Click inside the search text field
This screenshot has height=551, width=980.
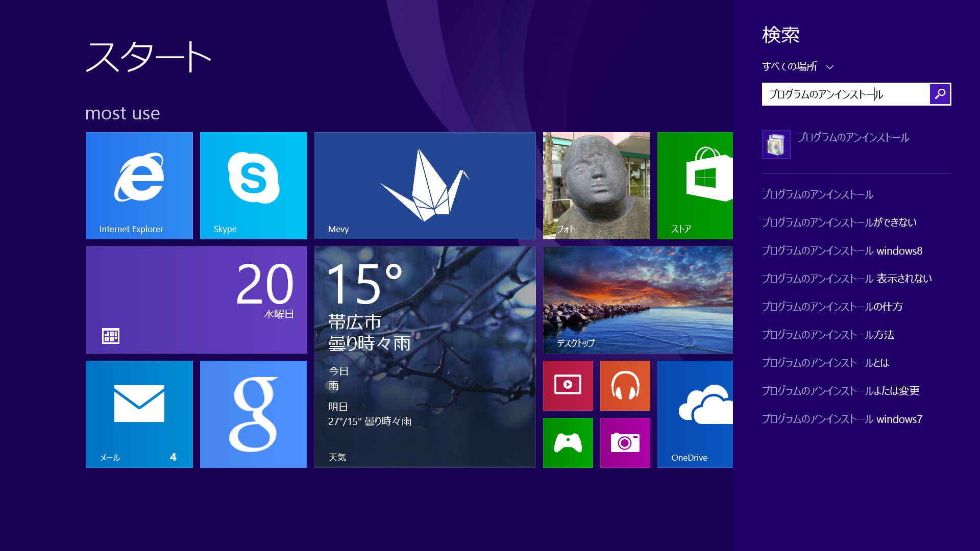pyautogui.click(x=845, y=94)
